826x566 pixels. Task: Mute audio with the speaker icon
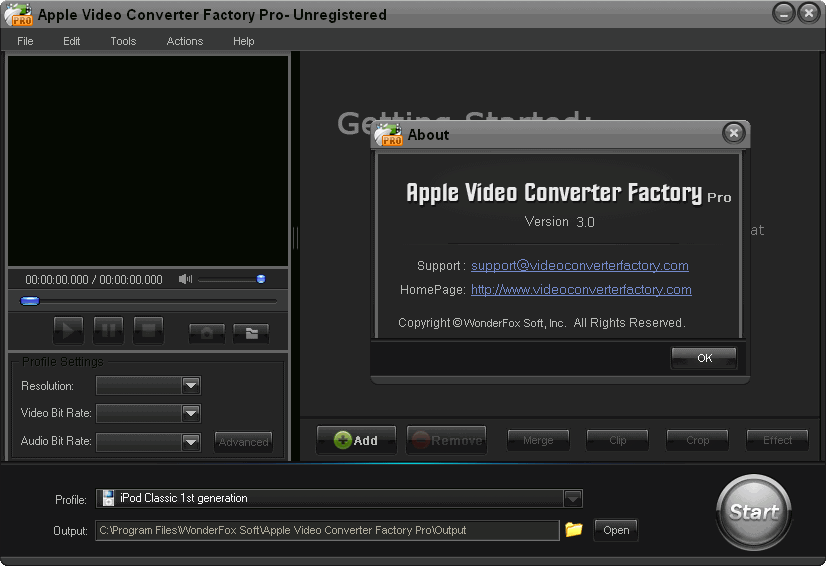pos(185,279)
